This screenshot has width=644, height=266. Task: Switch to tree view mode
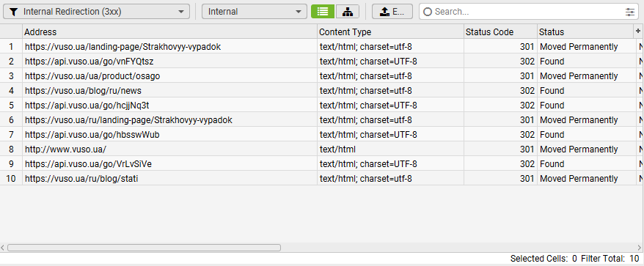tap(348, 12)
